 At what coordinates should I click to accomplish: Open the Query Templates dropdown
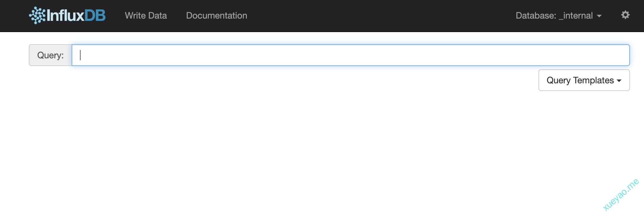click(584, 80)
